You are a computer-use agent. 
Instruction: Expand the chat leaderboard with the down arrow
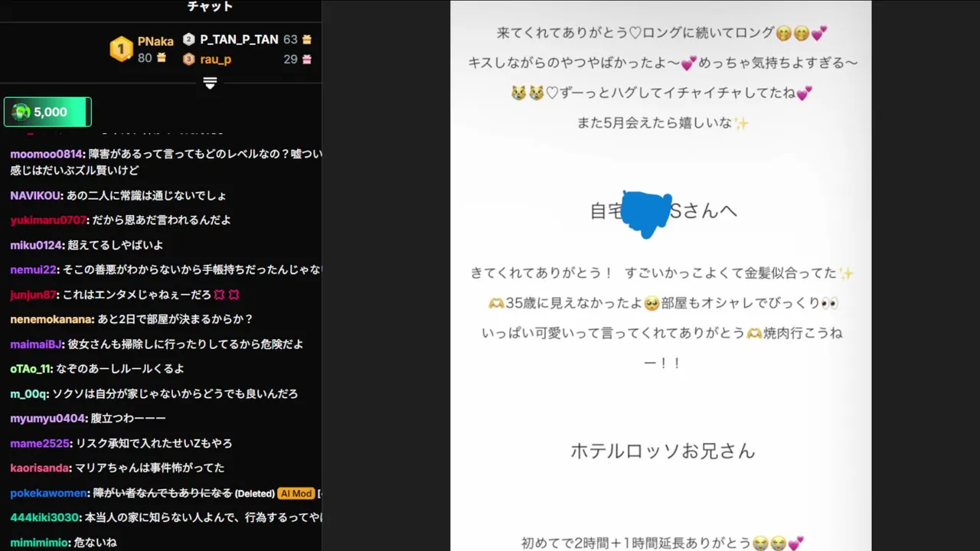211,83
